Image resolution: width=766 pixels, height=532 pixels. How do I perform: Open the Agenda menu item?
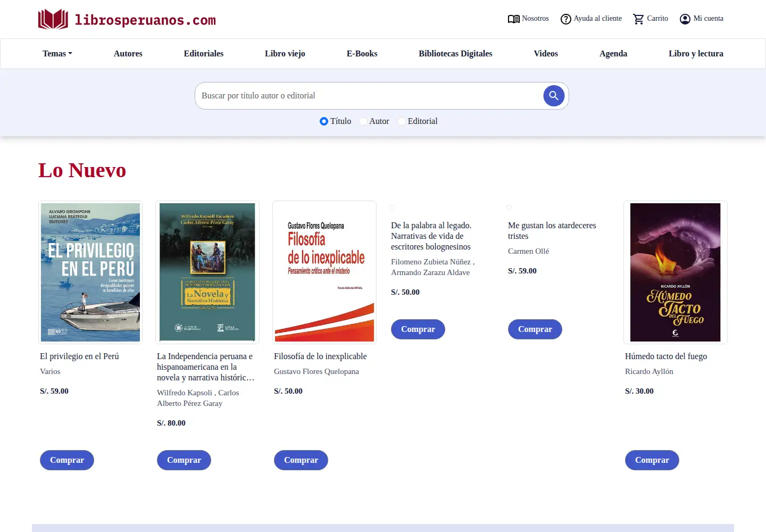613,54
